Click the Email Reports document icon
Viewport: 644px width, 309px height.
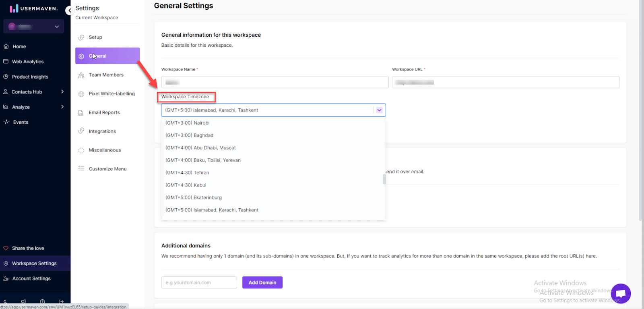81,113
